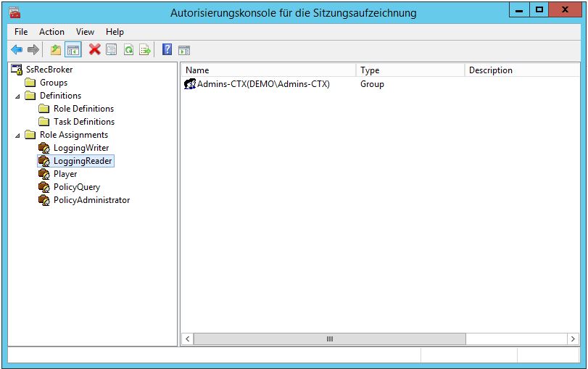The height and width of the screenshot is (369, 588).
Task: Click the Player role icon
Action: pyautogui.click(x=44, y=174)
